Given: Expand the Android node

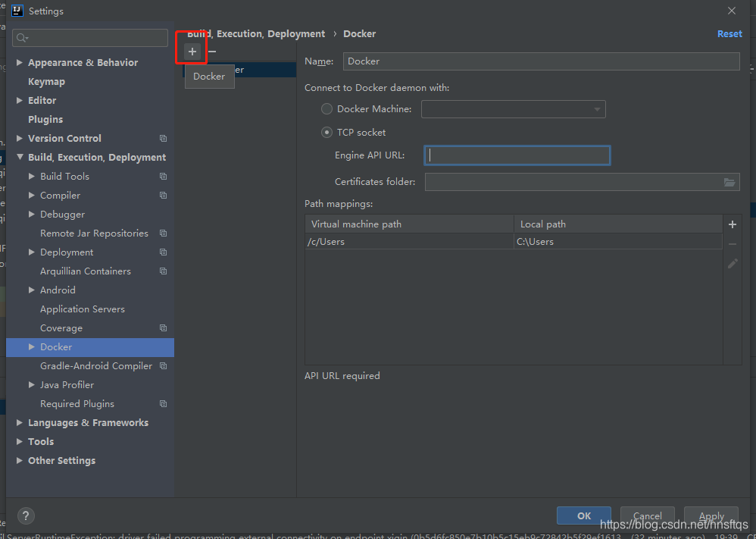Looking at the screenshot, I should click(x=31, y=290).
